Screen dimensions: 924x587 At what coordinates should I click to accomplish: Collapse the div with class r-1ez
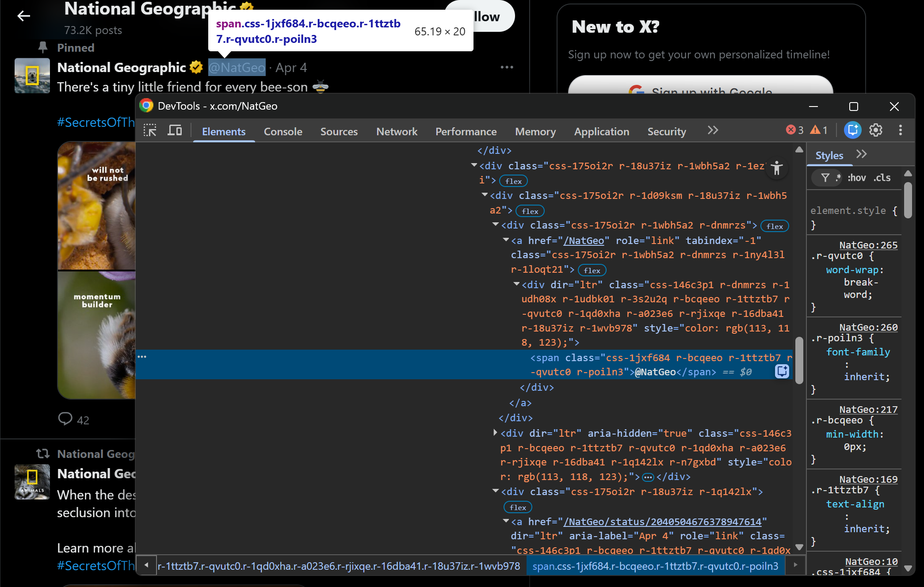pyautogui.click(x=474, y=165)
